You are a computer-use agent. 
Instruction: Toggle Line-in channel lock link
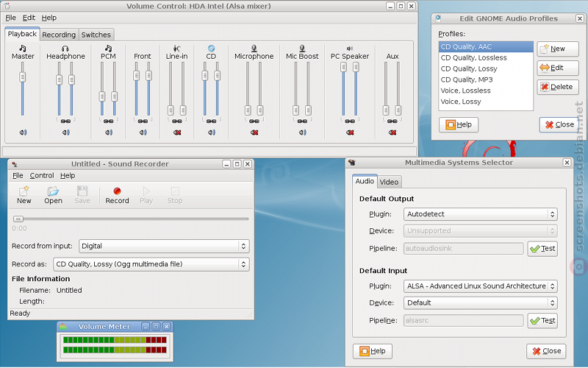point(177,121)
